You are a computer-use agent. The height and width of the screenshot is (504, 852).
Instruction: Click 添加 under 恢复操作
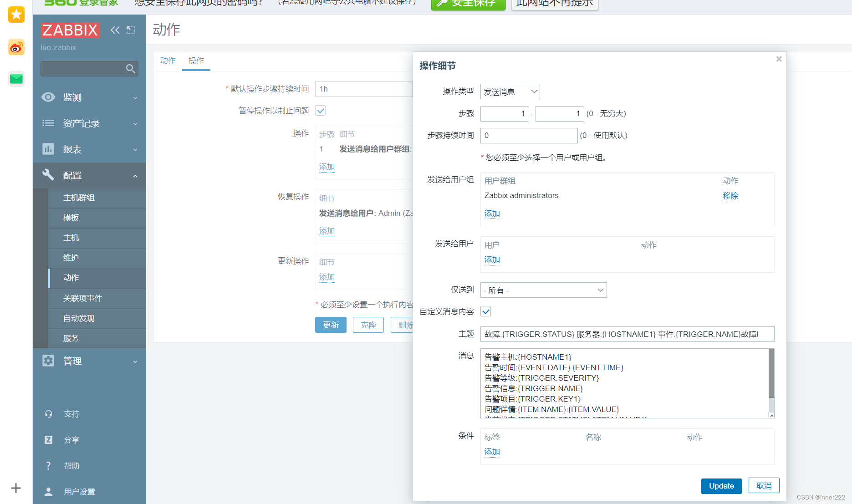pos(327,231)
